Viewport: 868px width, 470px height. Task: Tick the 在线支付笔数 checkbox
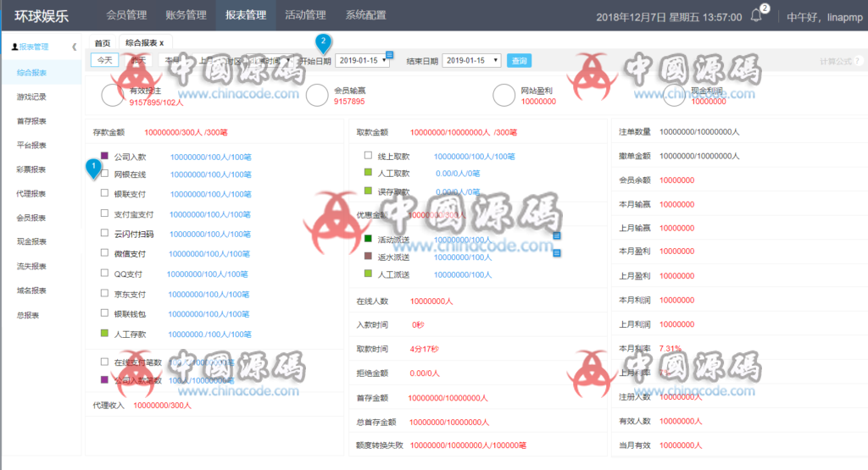tap(104, 362)
